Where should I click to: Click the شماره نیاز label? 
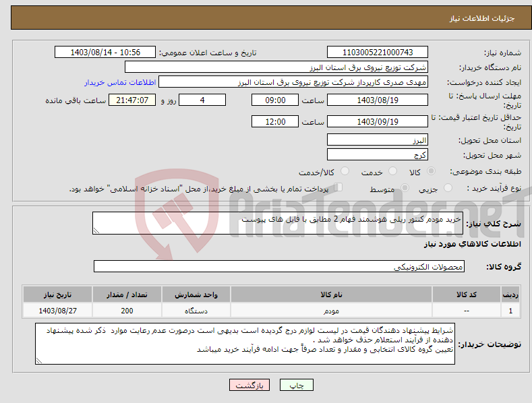502,53
